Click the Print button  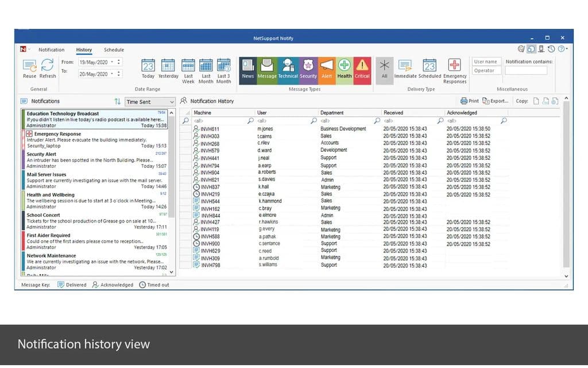pos(469,101)
